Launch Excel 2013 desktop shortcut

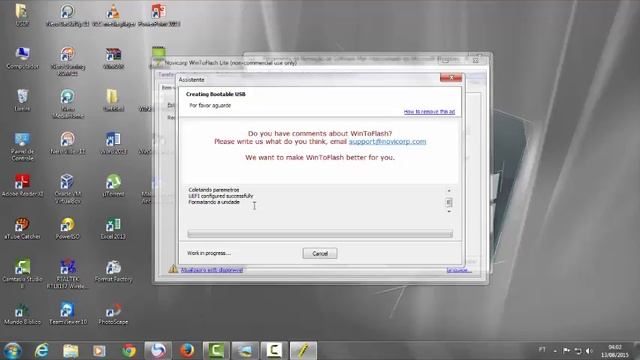(113, 228)
